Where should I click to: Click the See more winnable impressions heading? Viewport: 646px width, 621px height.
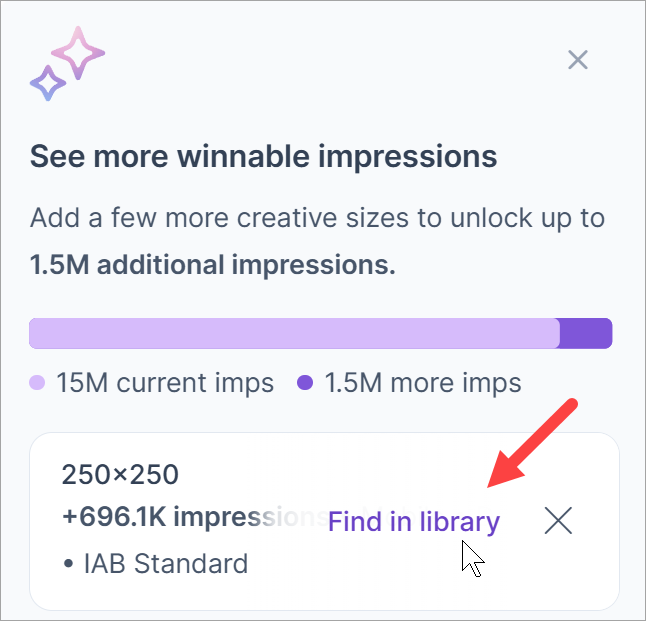click(x=263, y=157)
